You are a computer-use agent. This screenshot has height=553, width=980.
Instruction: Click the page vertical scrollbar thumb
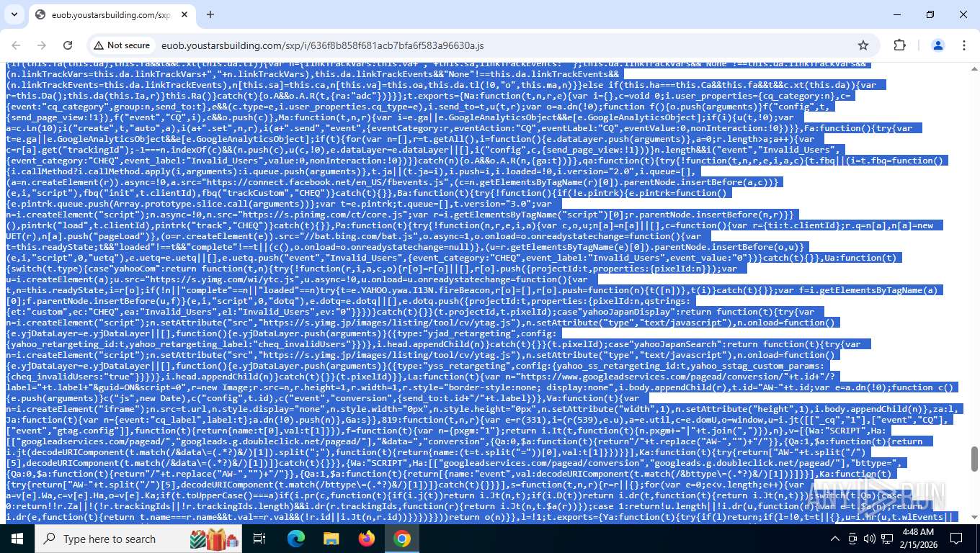point(974,458)
